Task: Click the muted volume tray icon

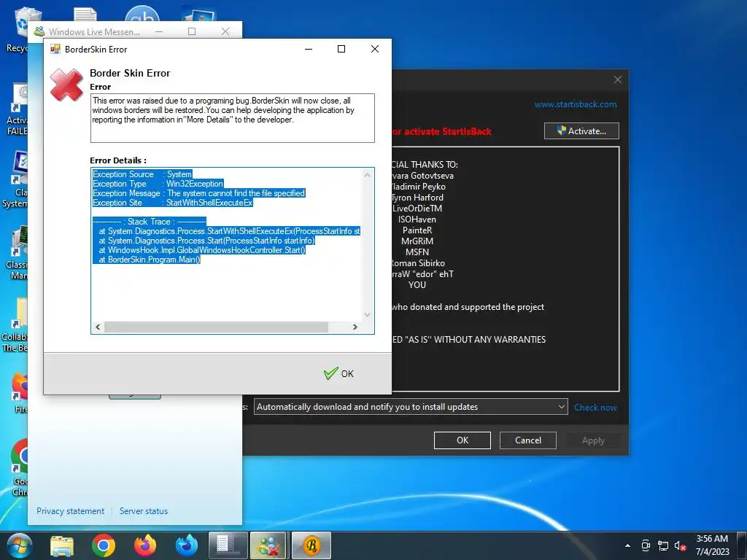Action: click(680, 545)
